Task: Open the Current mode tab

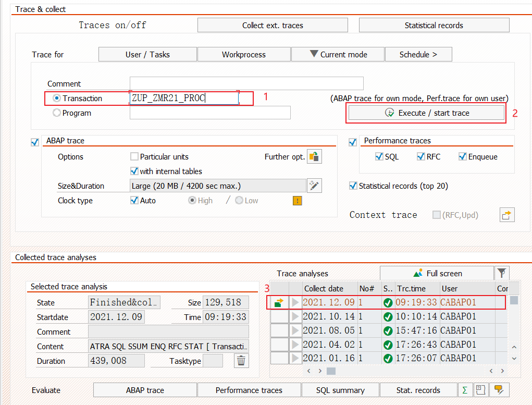Action: click(x=338, y=54)
